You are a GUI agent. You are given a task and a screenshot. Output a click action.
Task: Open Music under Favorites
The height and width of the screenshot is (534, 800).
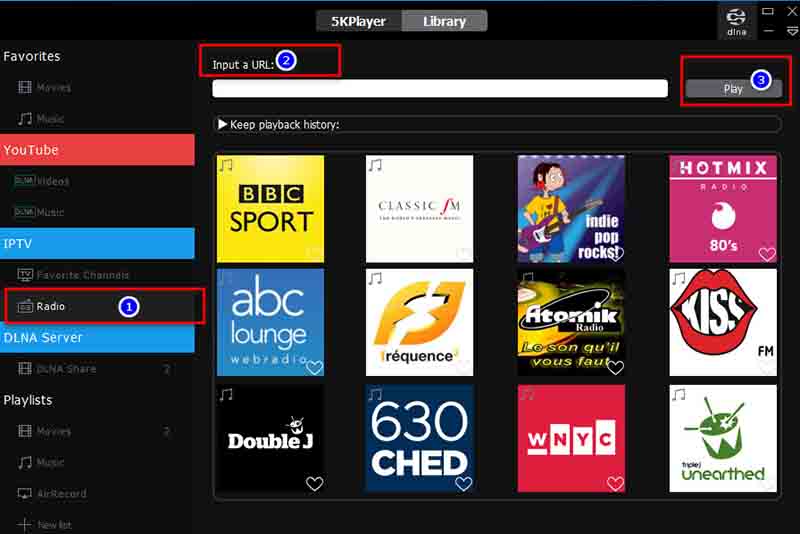pyautogui.click(x=50, y=119)
